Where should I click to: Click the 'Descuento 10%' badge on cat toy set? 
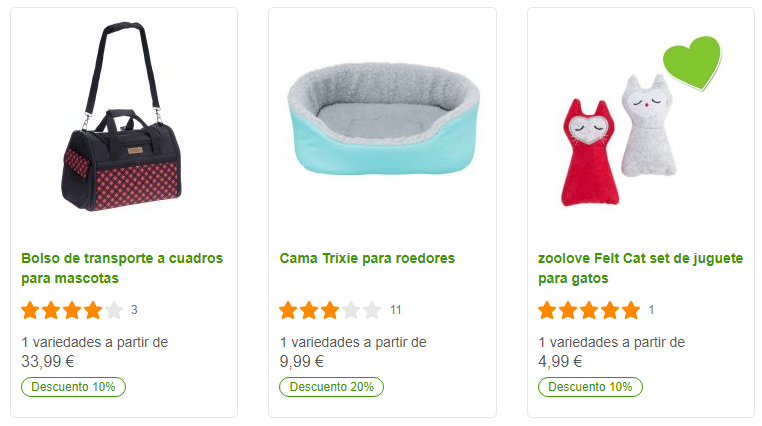pyautogui.click(x=590, y=387)
